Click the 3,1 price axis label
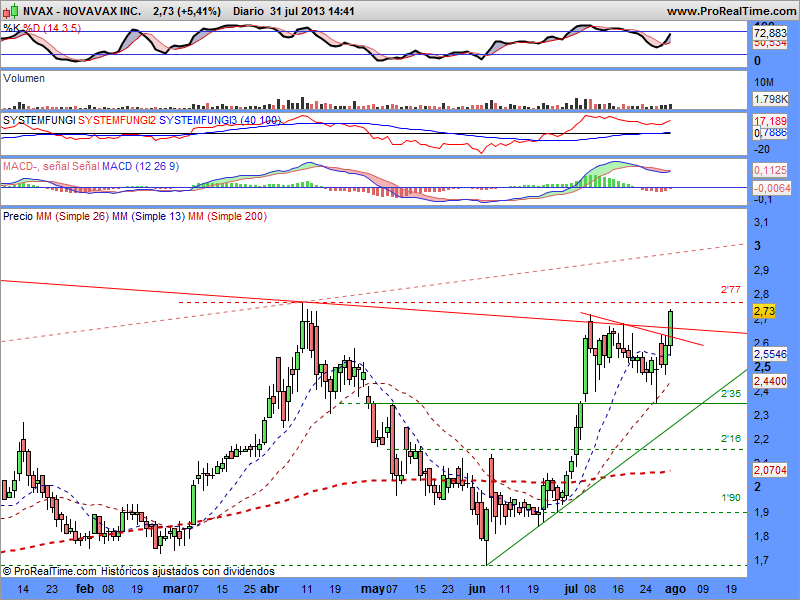Image resolution: width=800 pixels, height=600 pixels. [x=761, y=222]
